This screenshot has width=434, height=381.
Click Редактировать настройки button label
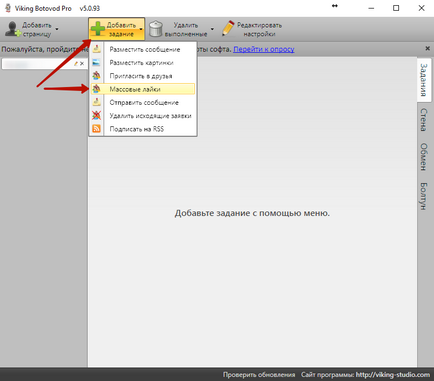pyautogui.click(x=259, y=29)
